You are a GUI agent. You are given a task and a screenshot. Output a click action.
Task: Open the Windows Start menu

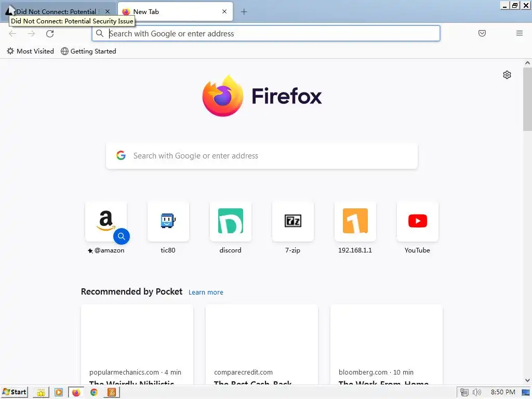click(14, 392)
